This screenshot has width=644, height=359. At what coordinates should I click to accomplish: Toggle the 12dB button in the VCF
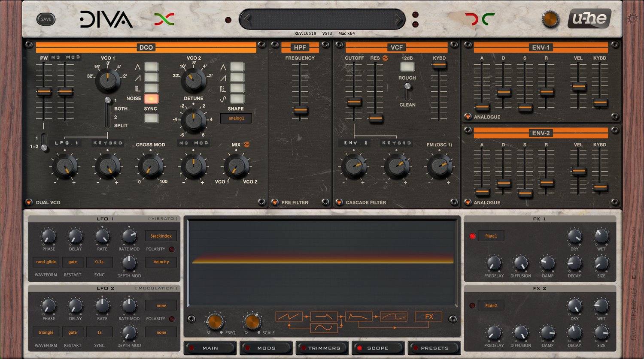(x=407, y=66)
